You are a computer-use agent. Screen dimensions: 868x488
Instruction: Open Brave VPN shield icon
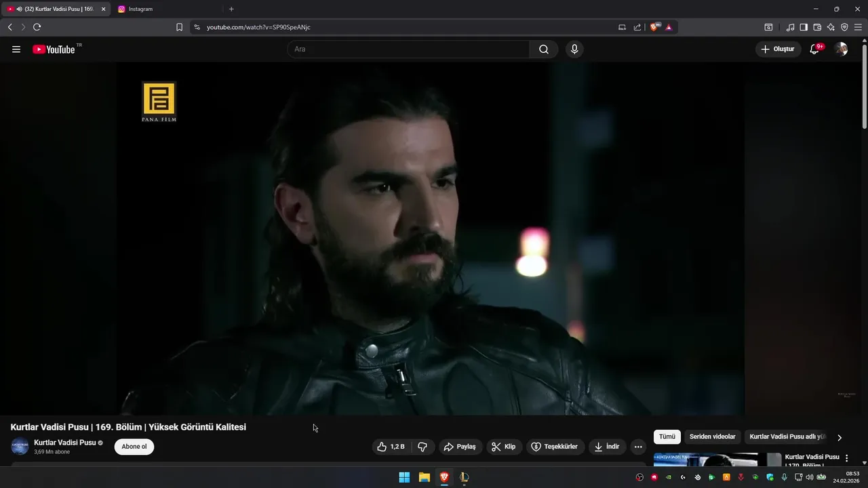click(844, 27)
